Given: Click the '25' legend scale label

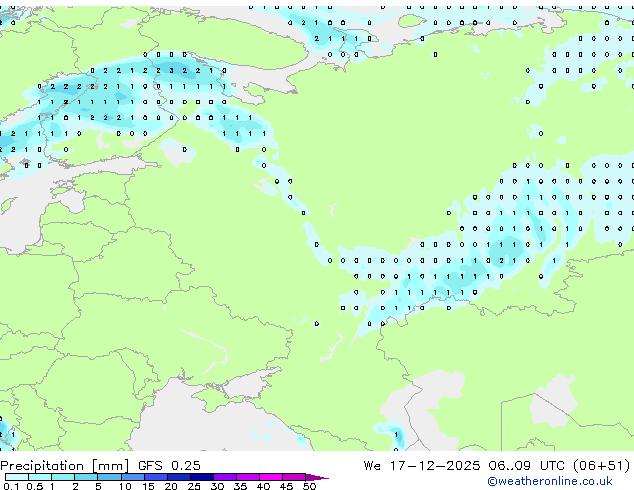Looking at the screenshot, I should point(194,486).
